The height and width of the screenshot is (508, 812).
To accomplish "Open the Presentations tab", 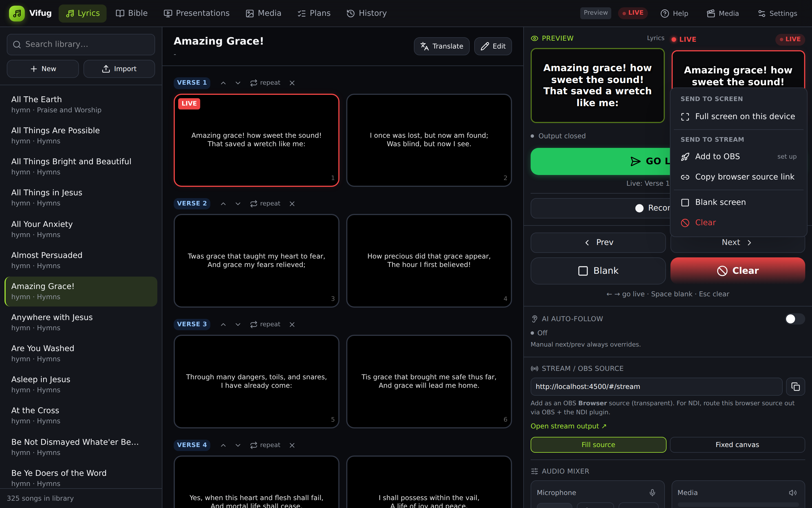I will tap(197, 14).
